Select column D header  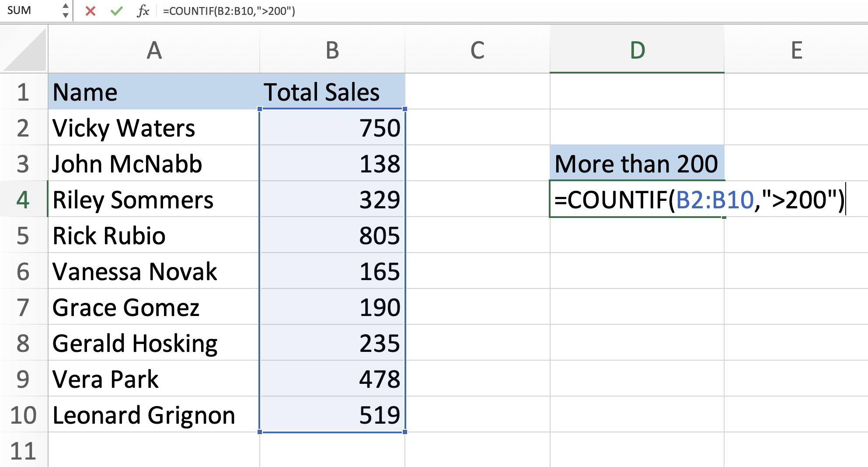click(x=637, y=49)
